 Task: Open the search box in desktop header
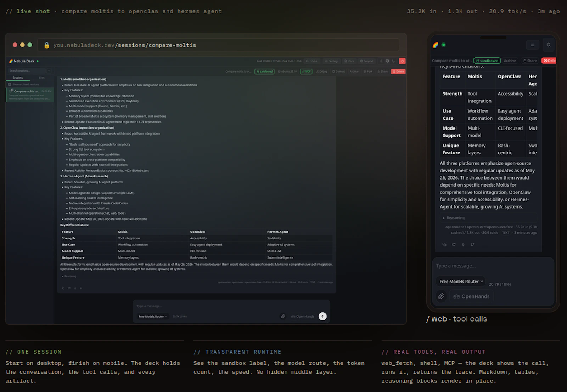312,61
